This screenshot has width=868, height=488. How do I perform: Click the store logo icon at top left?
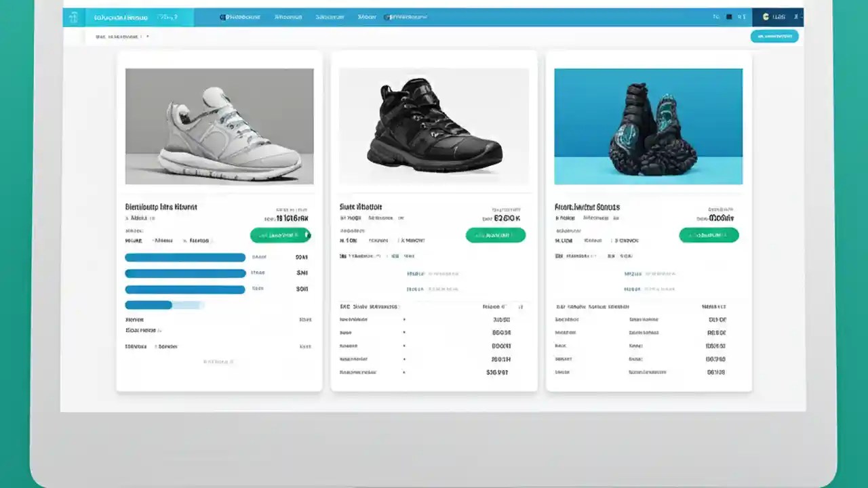click(75, 17)
